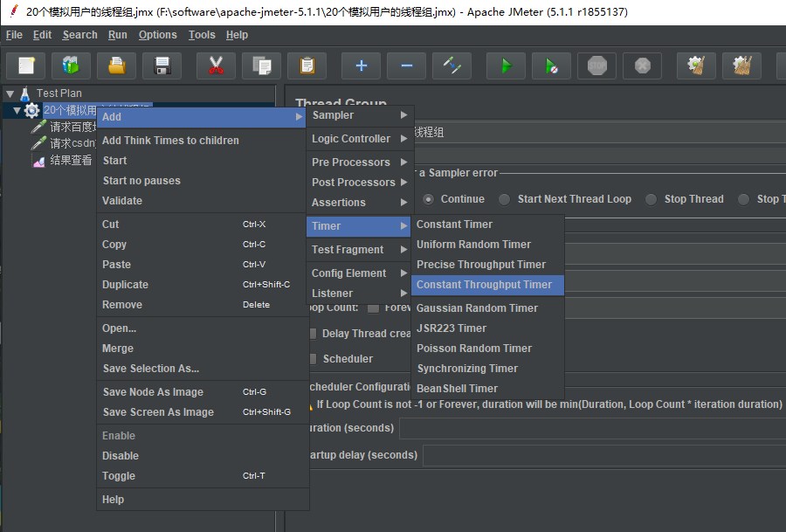Select Add Think Times to children

pyautogui.click(x=203, y=141)
